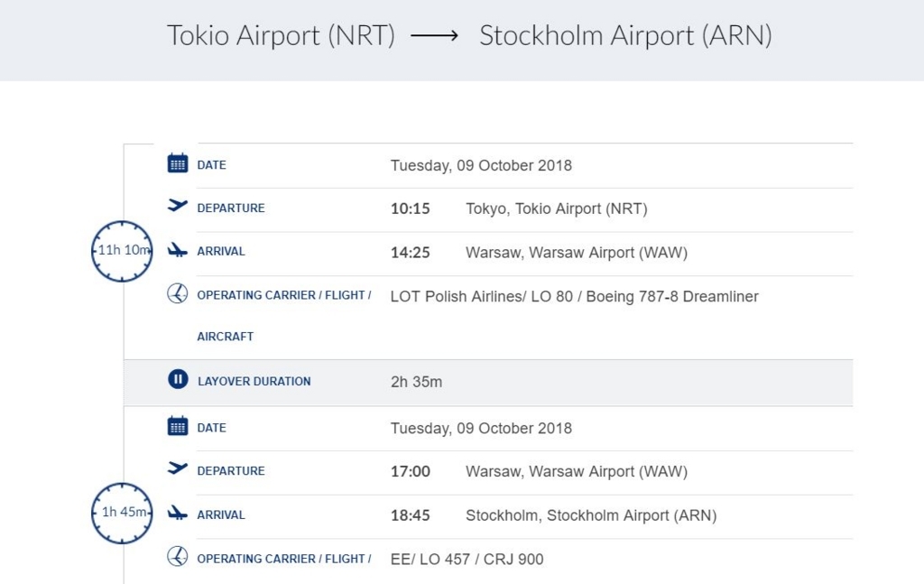Click the 1h 45m flight duration clock
924x584 pixels.
[122, 513]
